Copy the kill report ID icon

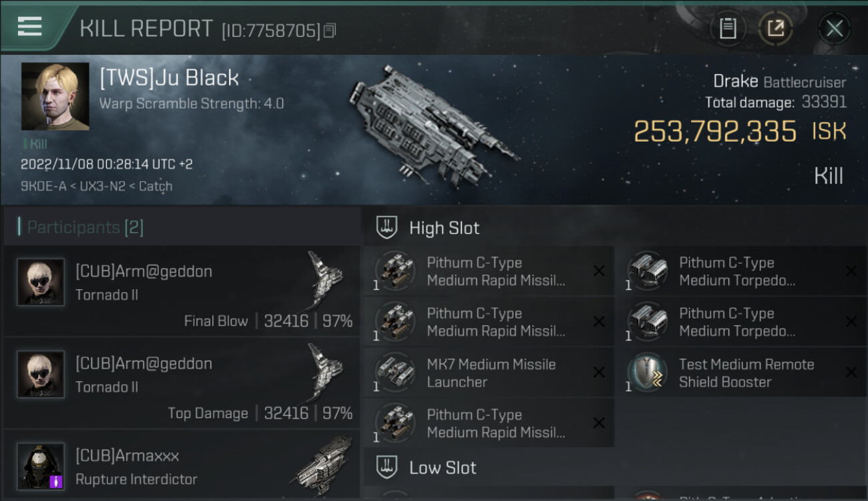click(330, 31)
